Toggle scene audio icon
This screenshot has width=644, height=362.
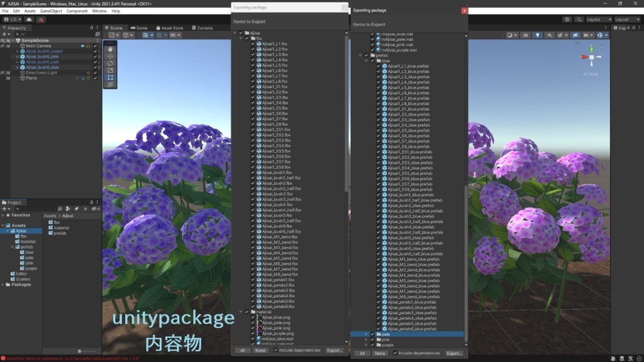[x=549, y=35]
